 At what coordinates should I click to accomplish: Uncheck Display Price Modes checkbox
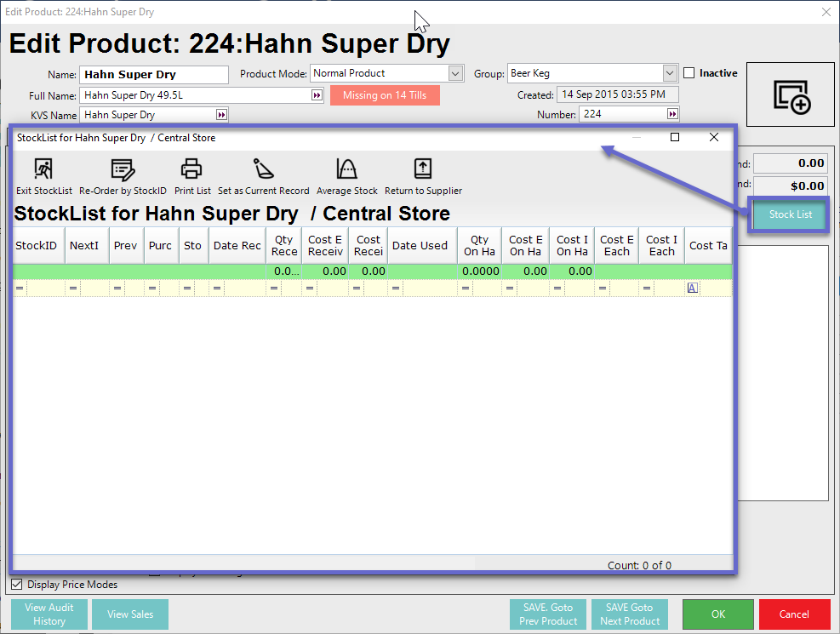click(x=17, y=584)
